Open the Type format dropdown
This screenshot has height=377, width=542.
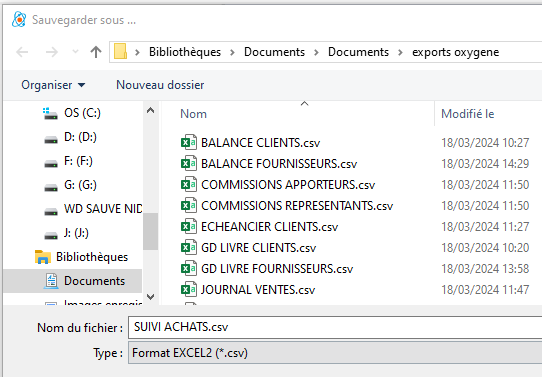335,353
